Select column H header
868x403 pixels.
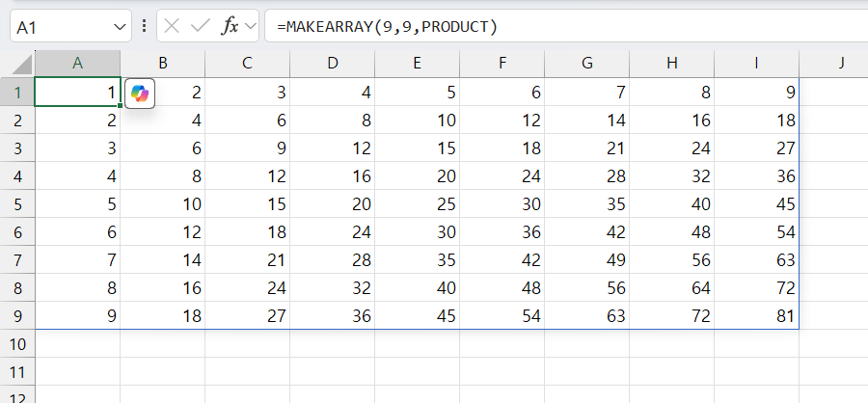tap(671, 64)
